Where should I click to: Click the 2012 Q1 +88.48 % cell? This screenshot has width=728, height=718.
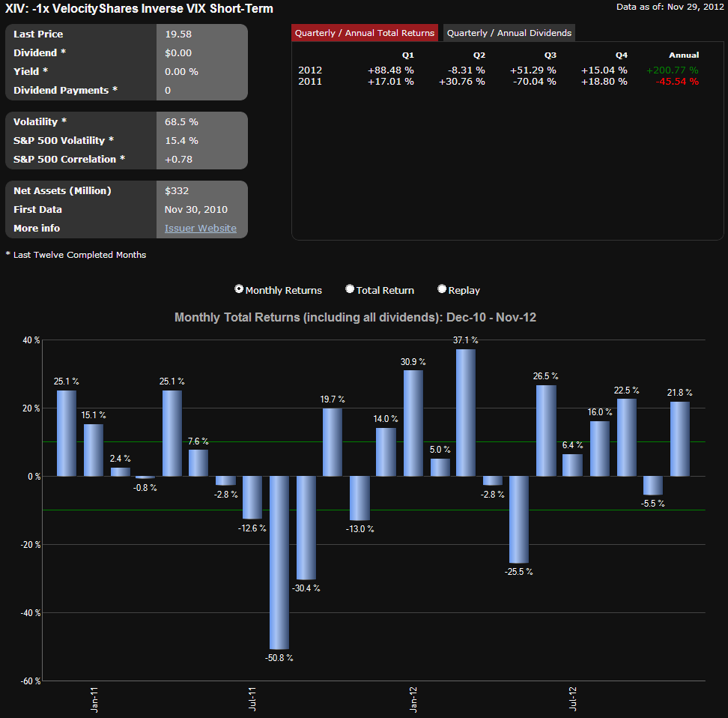tap(390, 70)
